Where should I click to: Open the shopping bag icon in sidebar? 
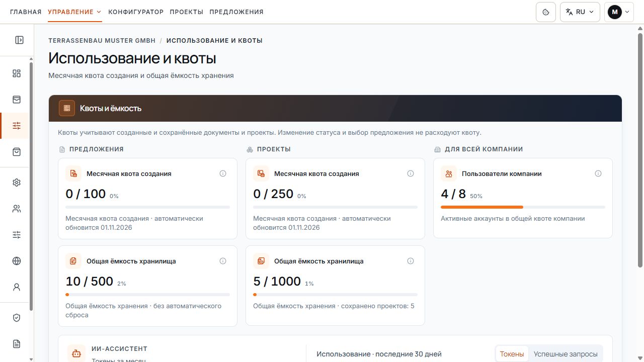17,152
